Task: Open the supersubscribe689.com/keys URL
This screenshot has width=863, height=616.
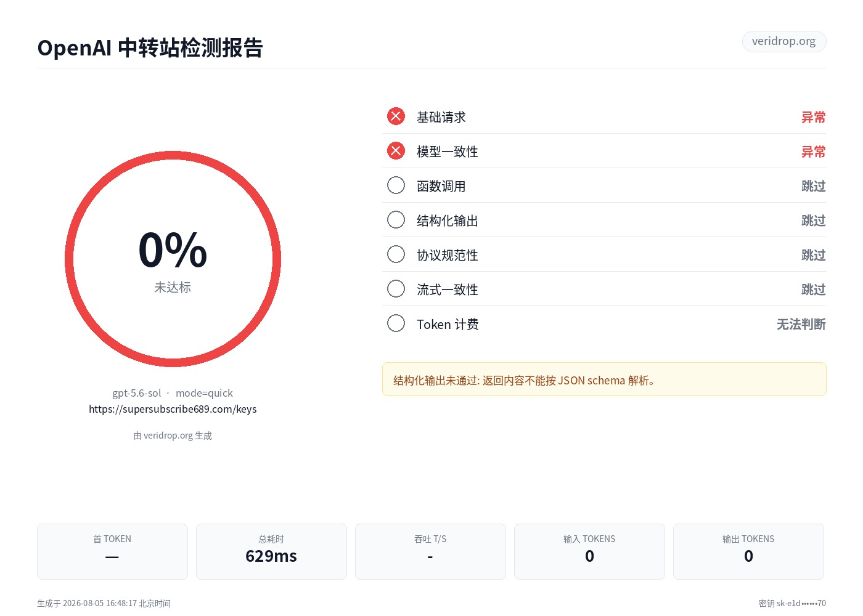Action: pos(173,409)
